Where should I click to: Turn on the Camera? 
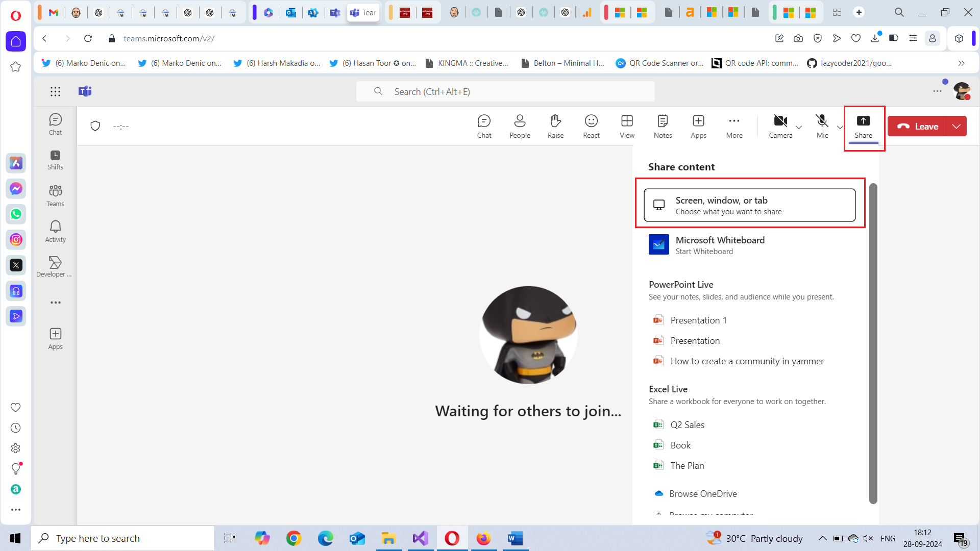pos(780,126)
